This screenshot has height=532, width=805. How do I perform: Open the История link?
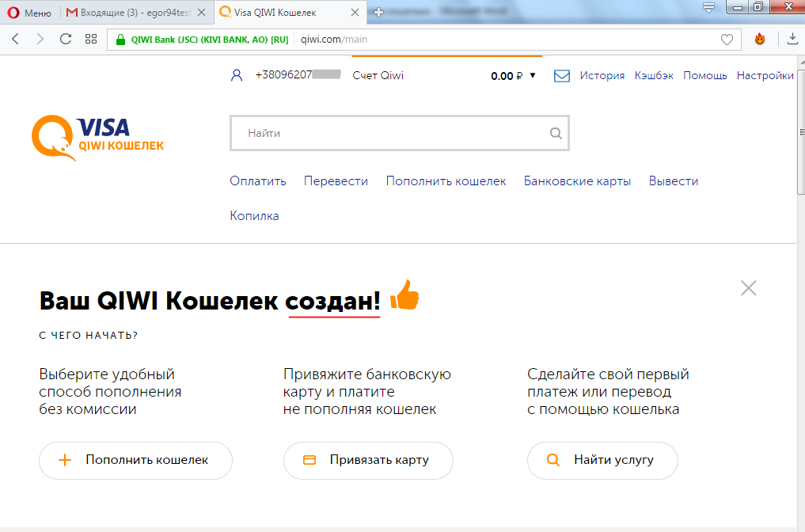pos(602,75)
